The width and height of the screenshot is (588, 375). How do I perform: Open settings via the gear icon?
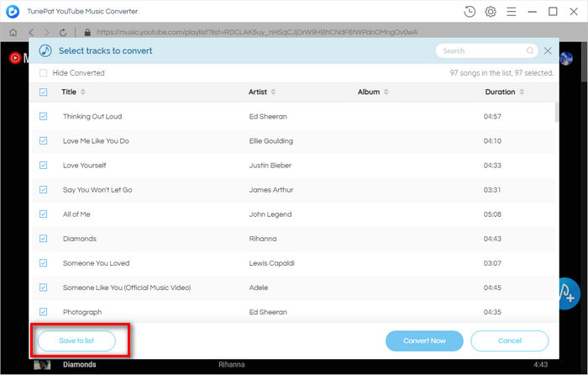[x=490, y=12]
